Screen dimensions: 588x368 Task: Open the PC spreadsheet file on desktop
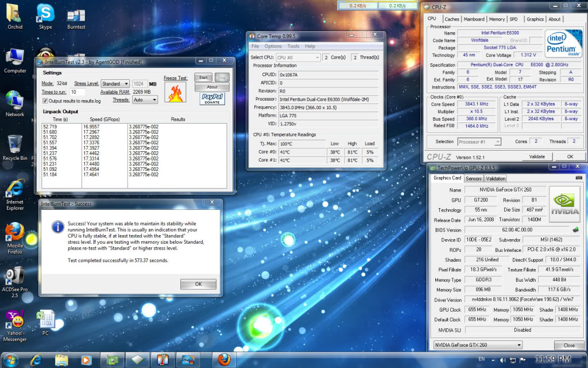pyautogui.click(x=45, y=323)
